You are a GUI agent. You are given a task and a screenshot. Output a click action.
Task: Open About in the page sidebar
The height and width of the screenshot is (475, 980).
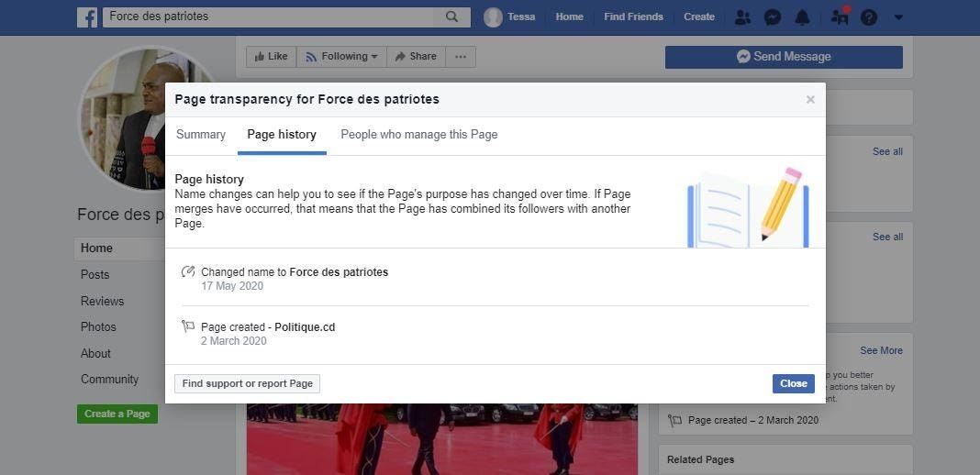point(95,353)
